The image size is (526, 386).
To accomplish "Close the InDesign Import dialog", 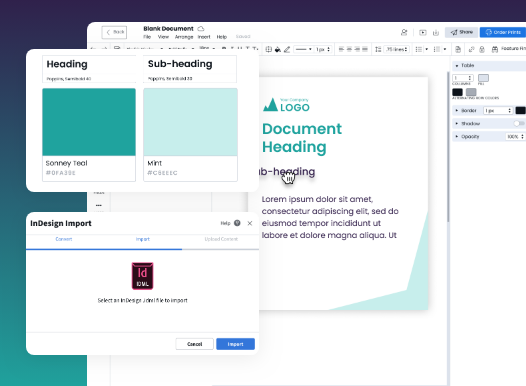I will click(250, 223).
